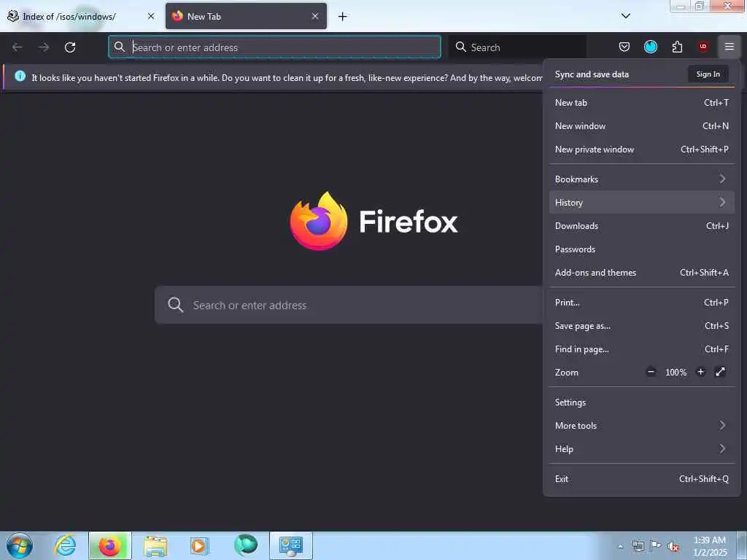
Task: Click the Save to Pocket icon
Action: point(624,47)
